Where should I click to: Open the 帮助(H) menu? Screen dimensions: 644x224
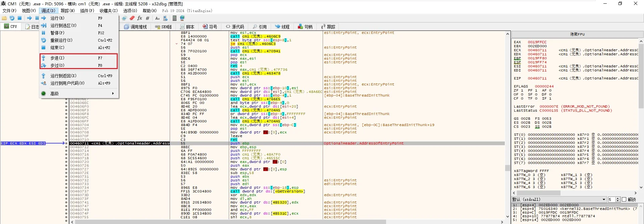pyautogui.click(x=150, y=11)
